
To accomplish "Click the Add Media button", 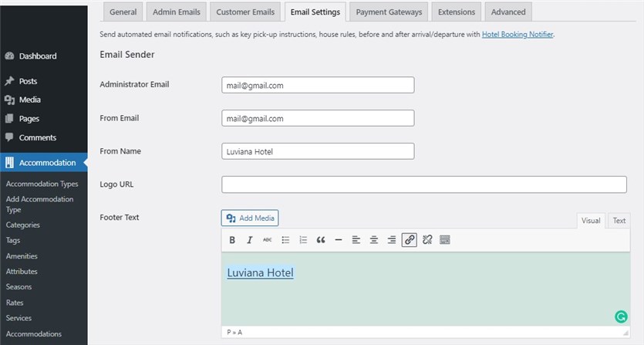I will pos(250,218).
